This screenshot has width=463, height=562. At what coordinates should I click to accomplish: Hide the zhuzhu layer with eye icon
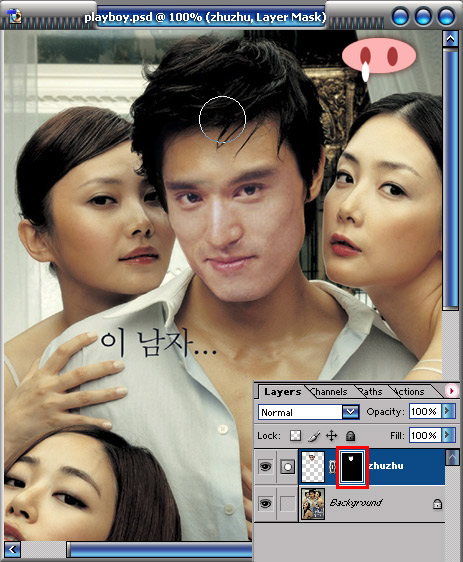click(266, 466)
